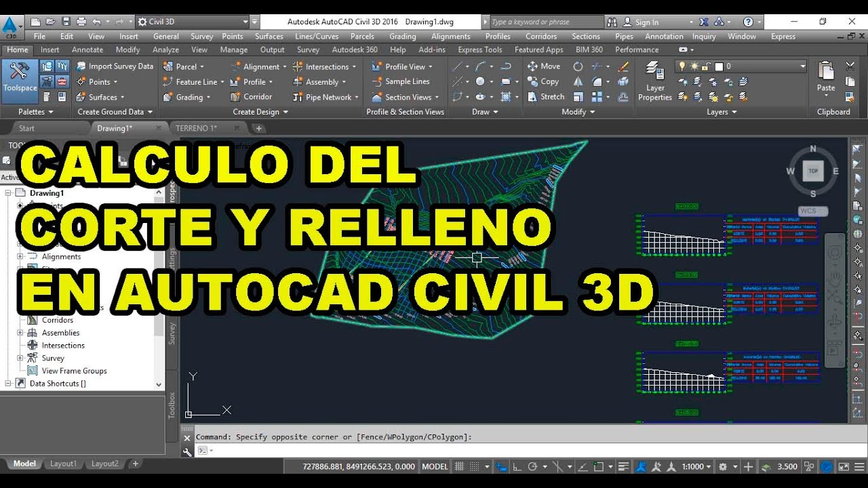
Task: Select the Circle draw tool
Action: pos(480,81)
